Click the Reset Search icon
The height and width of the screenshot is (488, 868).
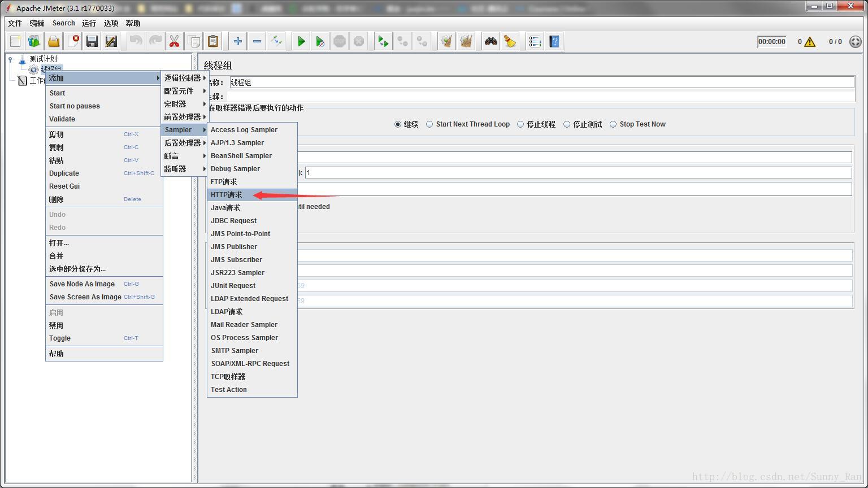[510, 41]
